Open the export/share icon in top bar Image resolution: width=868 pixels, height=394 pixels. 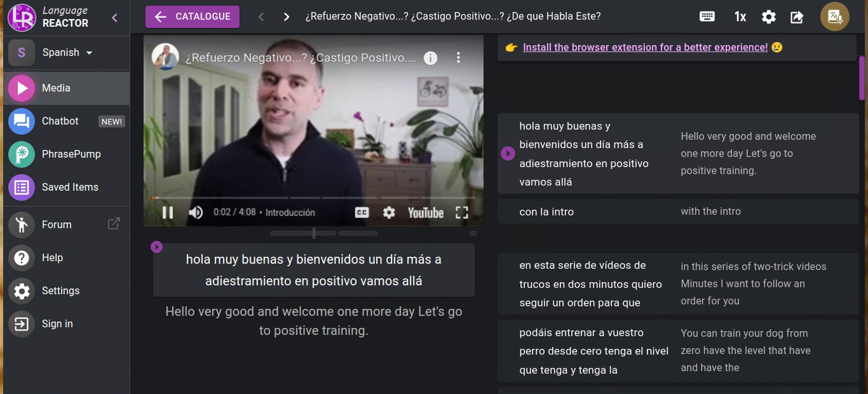pyautogui.click(x=797, y=17)
